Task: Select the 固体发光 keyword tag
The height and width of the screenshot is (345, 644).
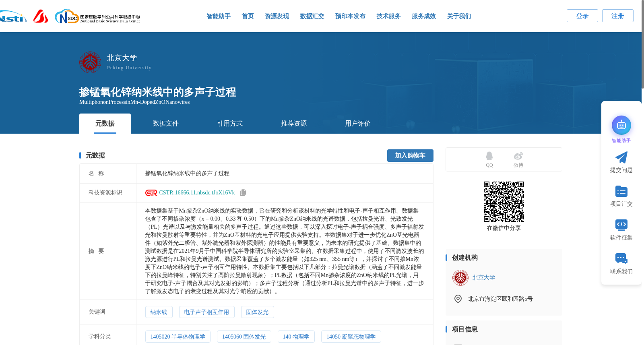Action: pyautogui.click(x=257, y=312)
